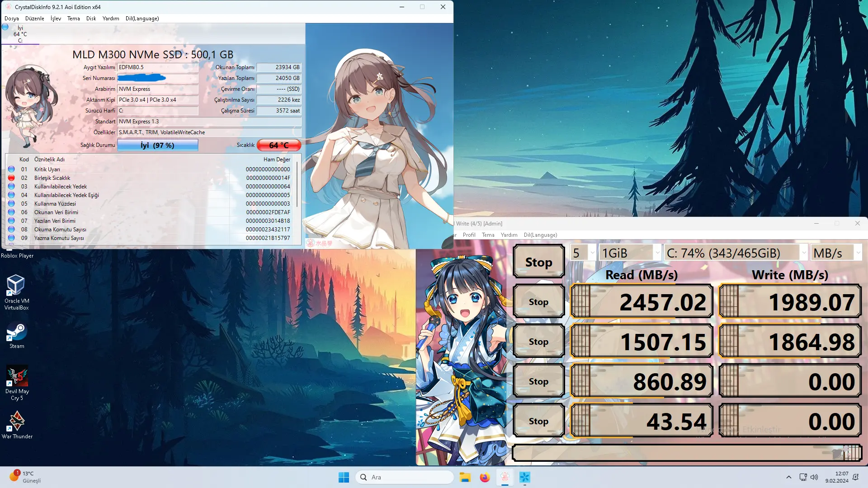Click the 64 °C temperature button
The width and height of the screenshot is (868, 488).
coord(279,145)
